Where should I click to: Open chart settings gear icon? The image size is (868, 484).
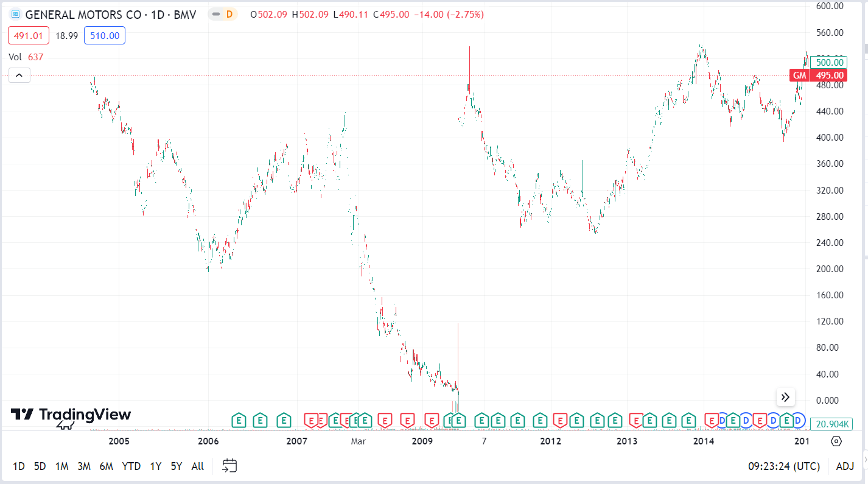[x=836, y=441]
